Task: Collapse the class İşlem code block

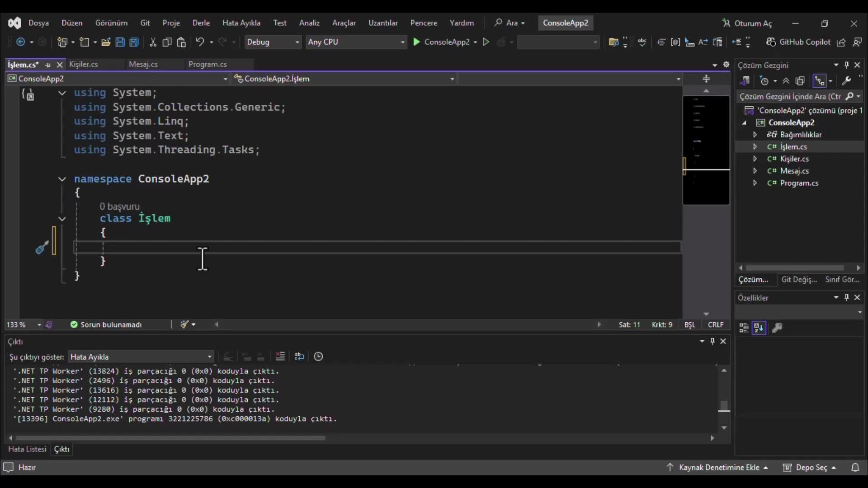Action: pyautogui.click(x=62, y=219)
